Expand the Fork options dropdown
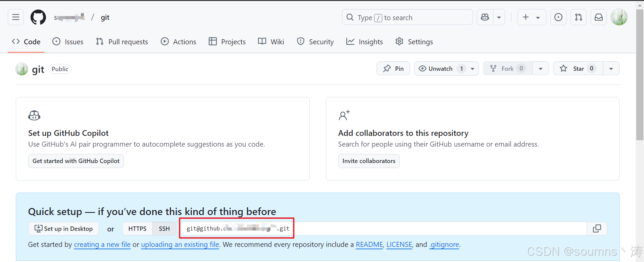644x262 pixels. [541, 68]
